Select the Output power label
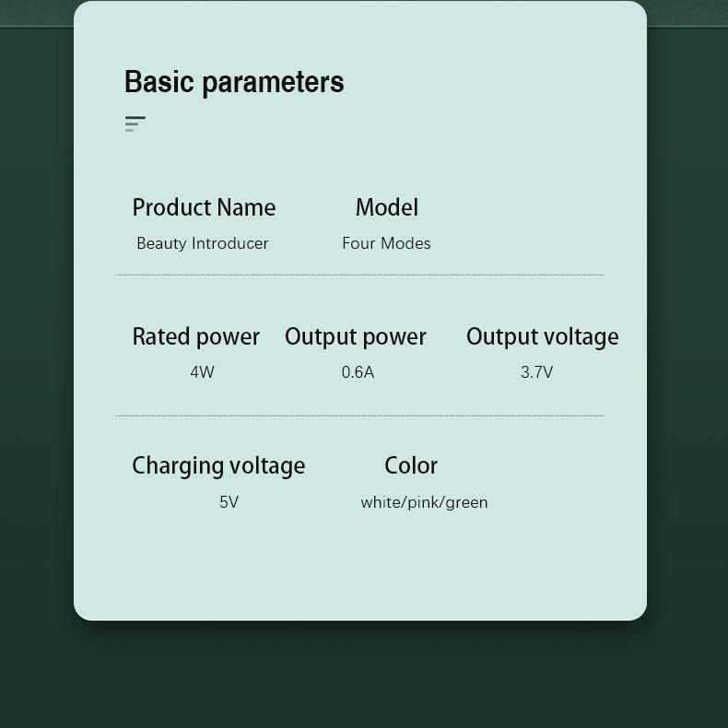 click(x=356, y=336)
